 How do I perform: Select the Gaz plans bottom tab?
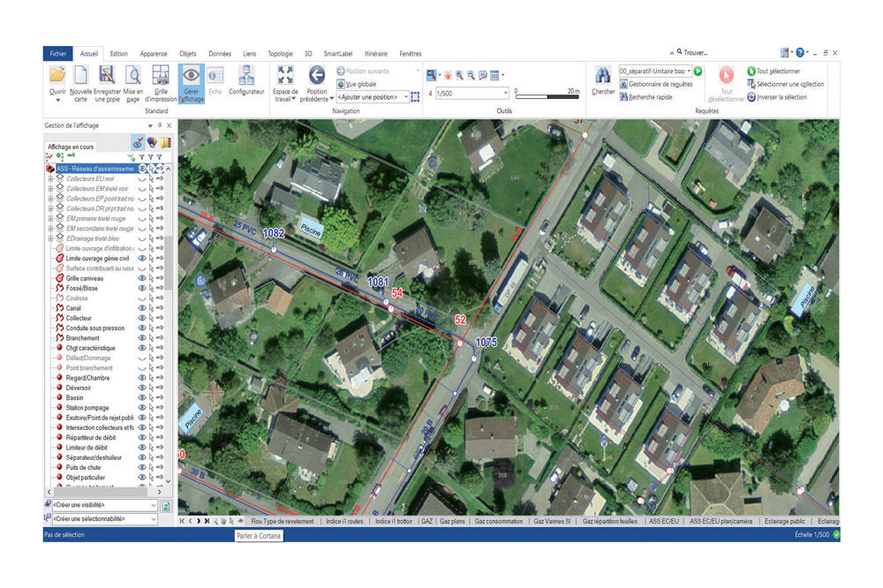point(452,522)
